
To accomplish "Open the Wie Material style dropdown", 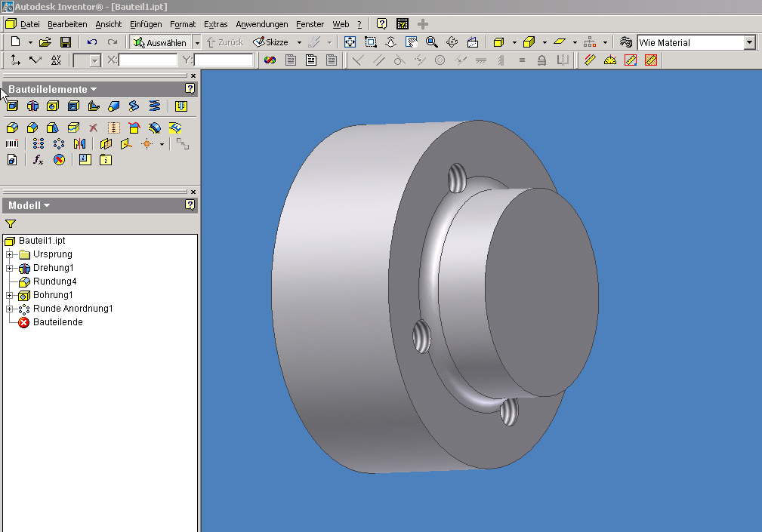I will [749, 43].
